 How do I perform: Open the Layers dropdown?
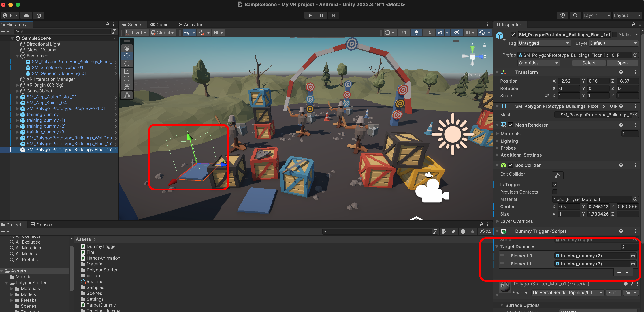596,15
